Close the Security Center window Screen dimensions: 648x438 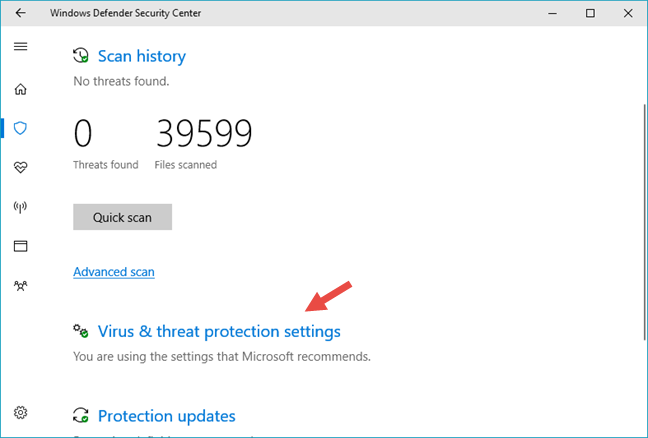(x=628, y=13)
